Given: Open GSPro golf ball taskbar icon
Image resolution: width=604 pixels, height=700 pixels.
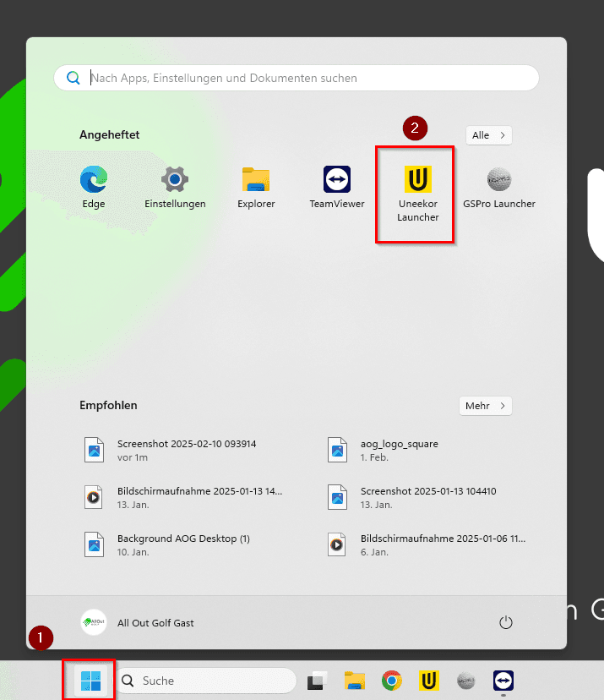Looking at the screenshot, I should [x=465, y=681].
